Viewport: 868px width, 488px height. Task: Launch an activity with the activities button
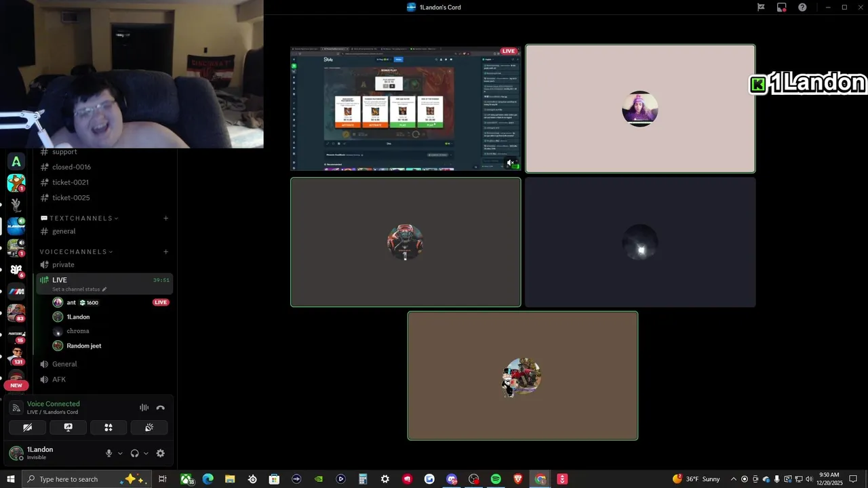coord(108,427)
